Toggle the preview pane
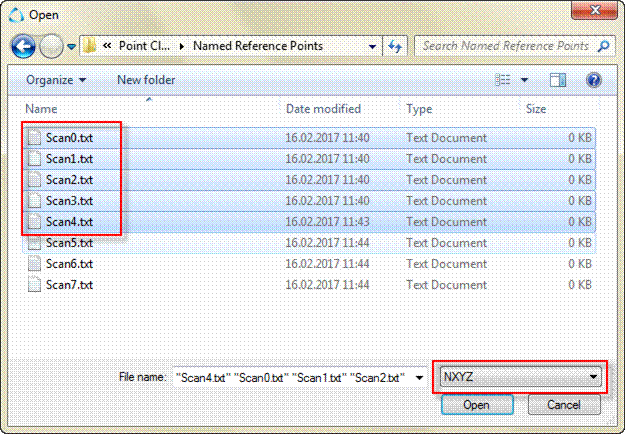The image size is (625, 434). coord(558,80)
